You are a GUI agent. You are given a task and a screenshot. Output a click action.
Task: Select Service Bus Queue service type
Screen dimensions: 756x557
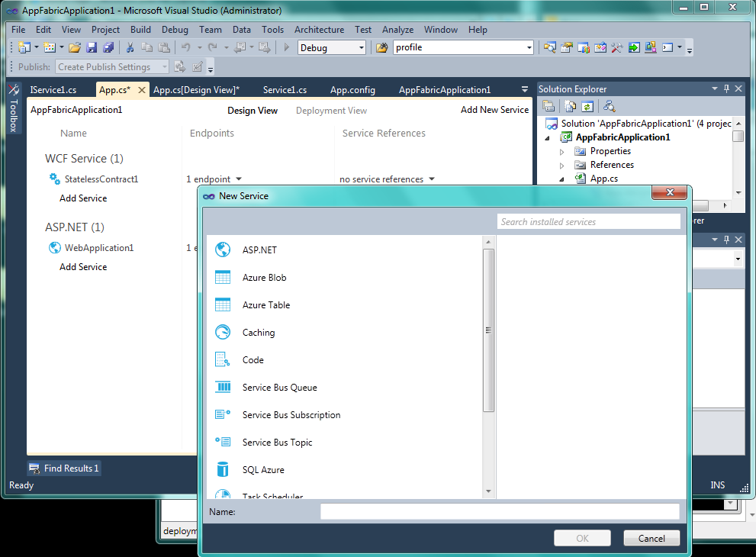[x=346, y=388]
